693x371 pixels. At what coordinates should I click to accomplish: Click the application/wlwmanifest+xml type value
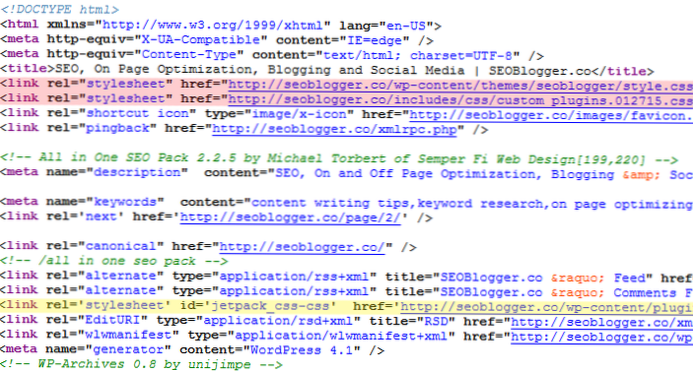[x=341, y=336]
